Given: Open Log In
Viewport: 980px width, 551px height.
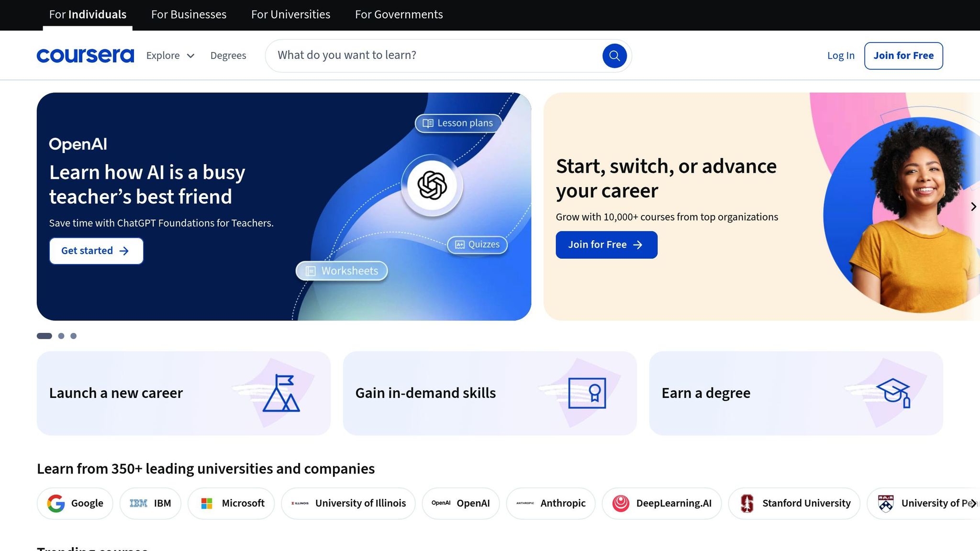Looking at the screenshot, I should (x=840, y=55).
